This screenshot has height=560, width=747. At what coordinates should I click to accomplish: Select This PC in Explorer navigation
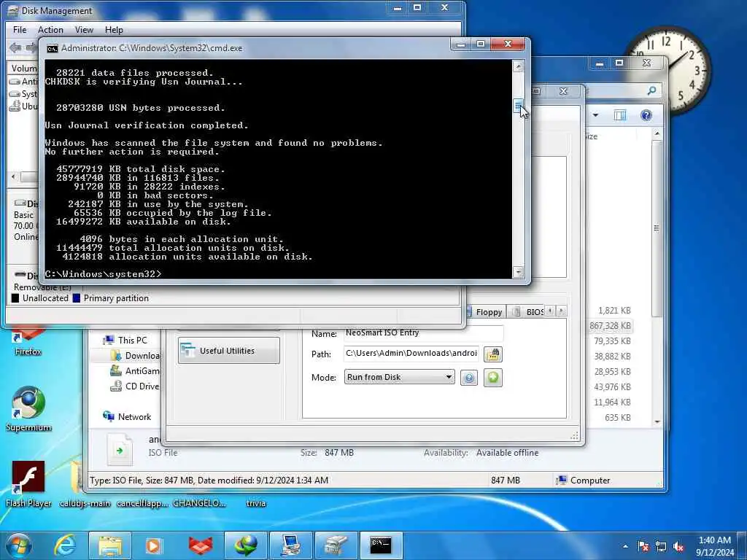click(125, 340)
